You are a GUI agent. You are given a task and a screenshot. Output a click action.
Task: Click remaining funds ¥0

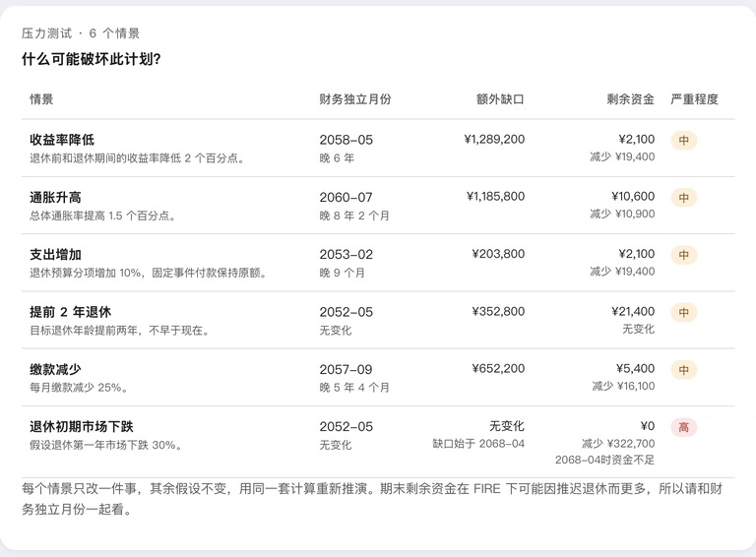648,426
